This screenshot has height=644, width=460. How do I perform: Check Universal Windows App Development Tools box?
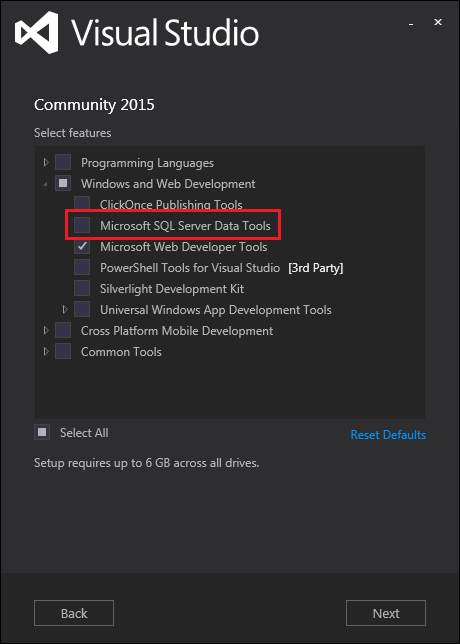[x=82, y=310]
